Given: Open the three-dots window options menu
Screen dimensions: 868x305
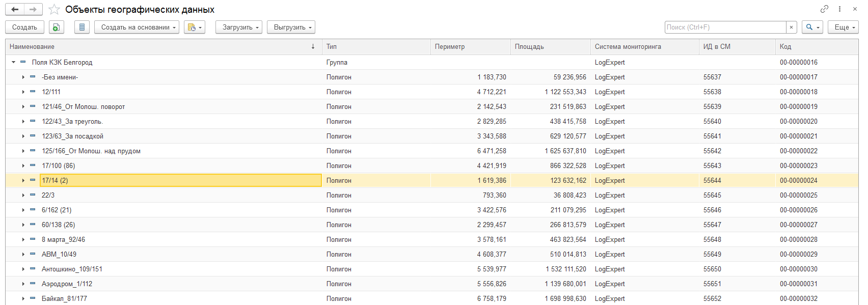Looking at the screenshot, I should point(839,9).
